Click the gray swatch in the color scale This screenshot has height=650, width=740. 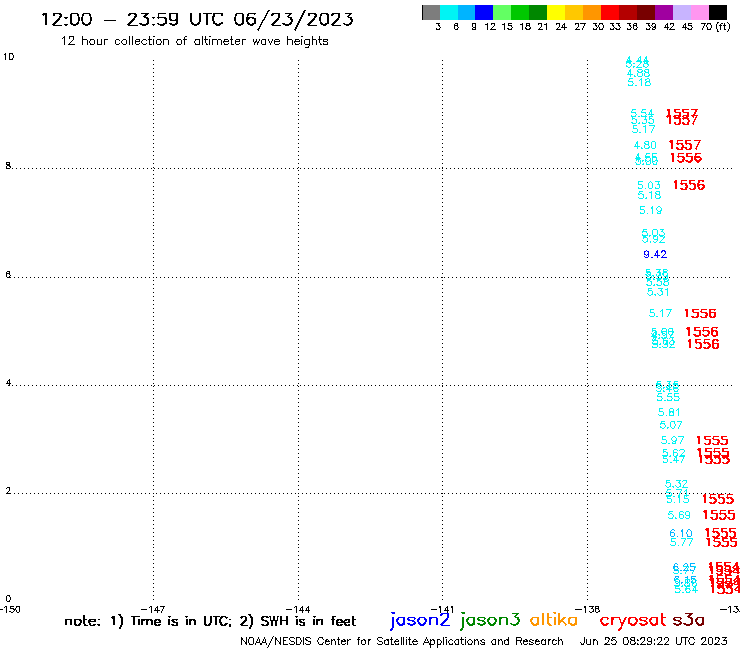coord(431,12)
